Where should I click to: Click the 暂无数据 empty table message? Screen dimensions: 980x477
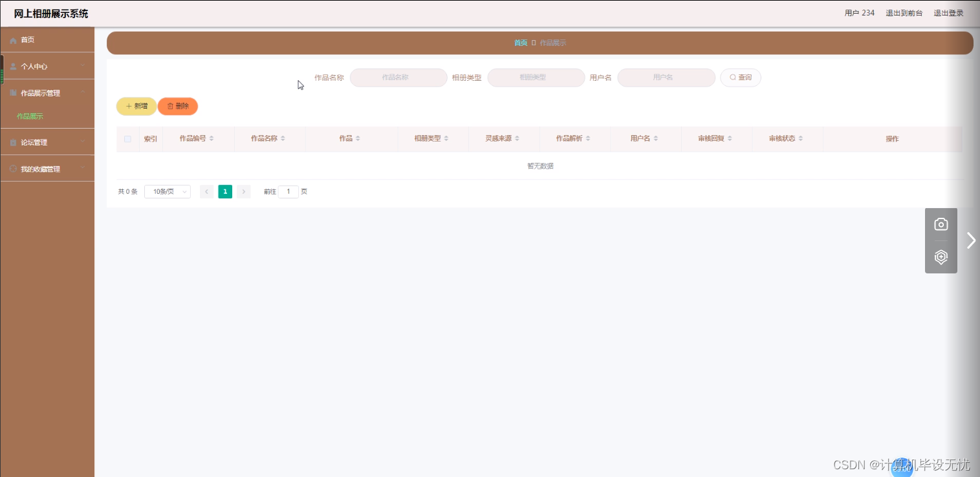click(540, 166)
